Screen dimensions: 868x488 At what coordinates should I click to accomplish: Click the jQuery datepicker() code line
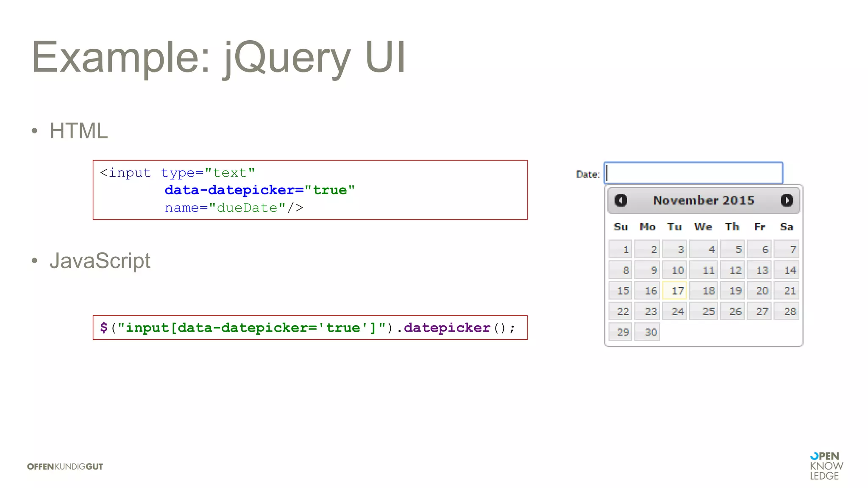coord(308,327)
